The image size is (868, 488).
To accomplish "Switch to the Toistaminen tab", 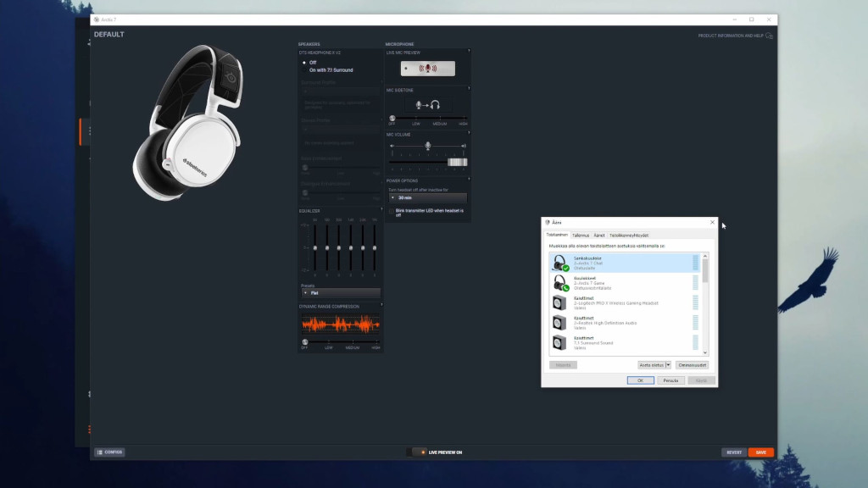I will 557,235.
